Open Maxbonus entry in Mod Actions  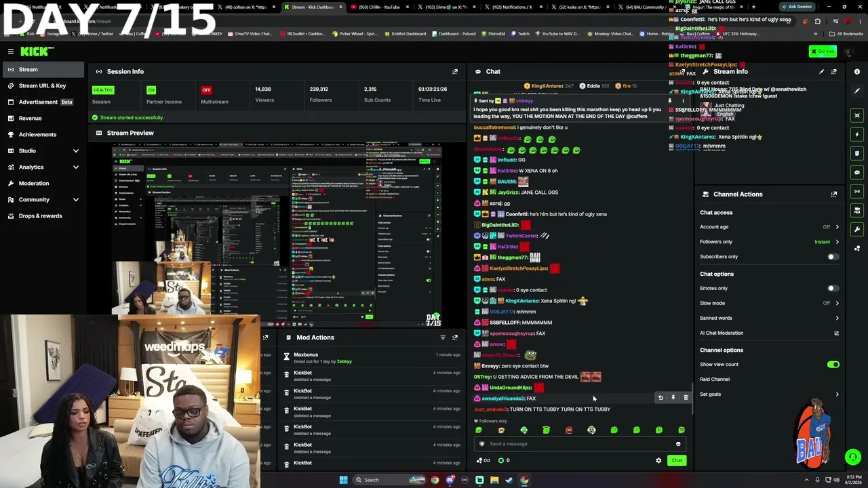click(372, 358)
